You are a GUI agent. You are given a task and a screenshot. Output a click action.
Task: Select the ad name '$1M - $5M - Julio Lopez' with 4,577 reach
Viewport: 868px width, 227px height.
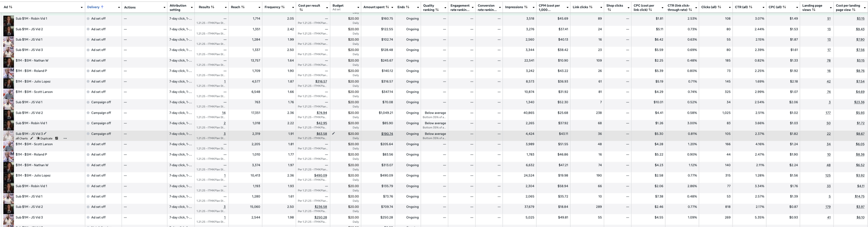point(33,81)
